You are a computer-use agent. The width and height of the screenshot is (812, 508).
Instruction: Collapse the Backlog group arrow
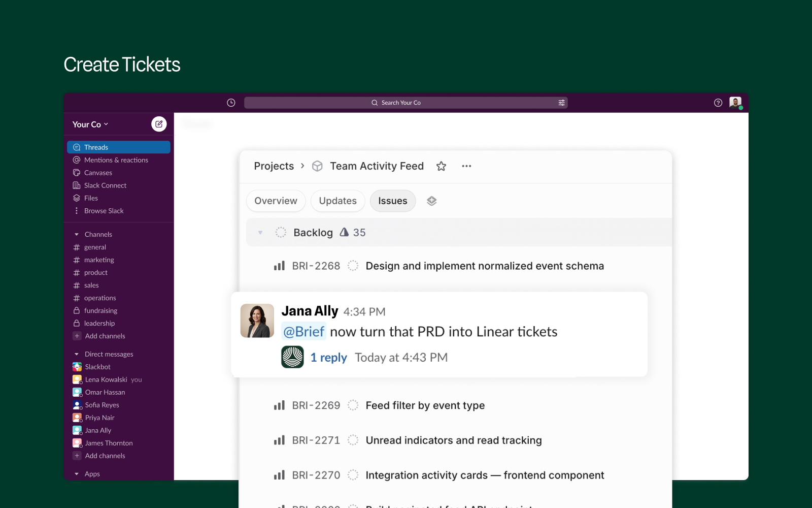[x=260, y=233]
